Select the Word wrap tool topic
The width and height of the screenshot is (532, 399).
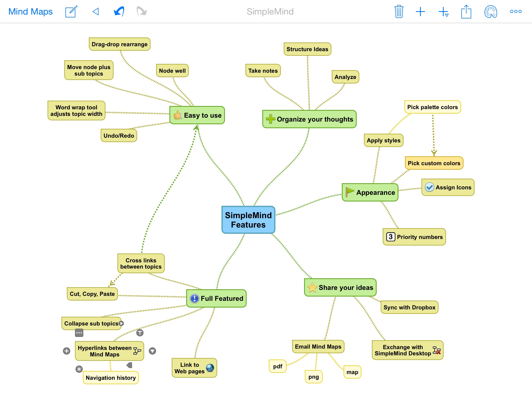click(x=76, y=110)
